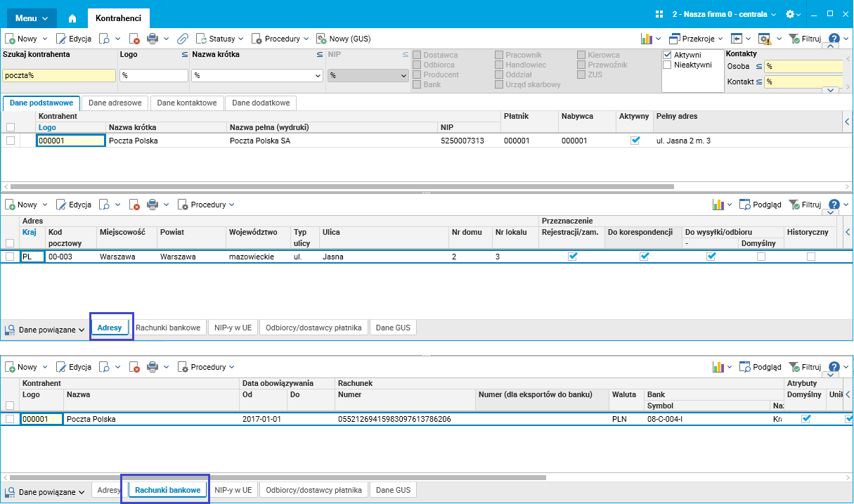Click the four-square grid icon next to the company name
This screenshot has height=504, width=854.
tap(659, 14)
